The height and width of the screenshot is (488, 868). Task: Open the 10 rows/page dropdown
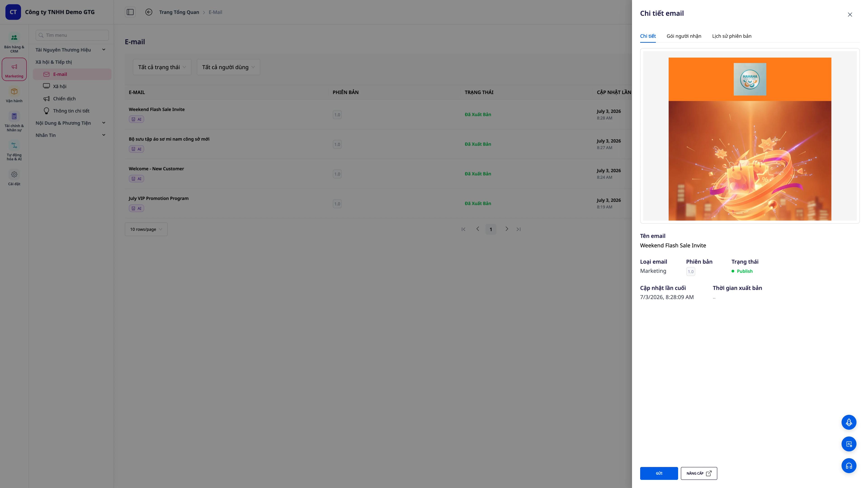(146, 229)
